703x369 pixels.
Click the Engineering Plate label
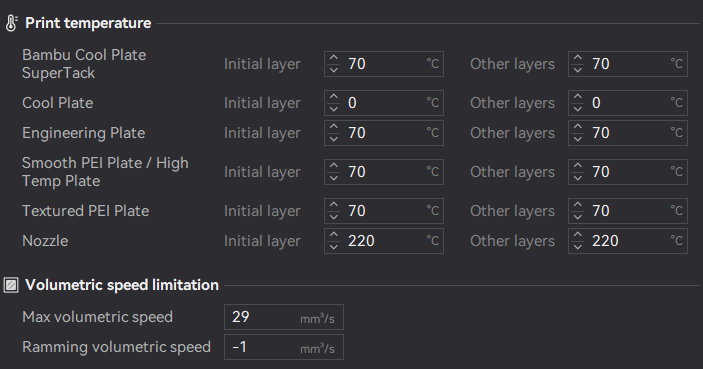tap(84, 133)
